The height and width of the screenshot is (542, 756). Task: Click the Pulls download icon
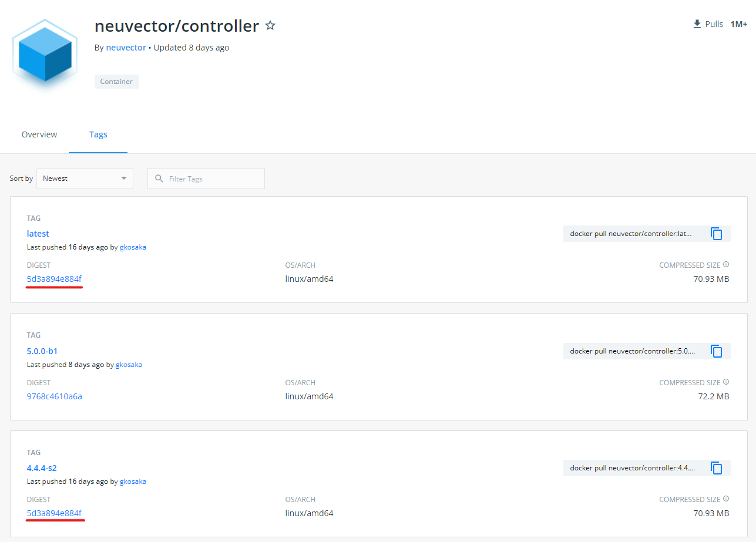coord(697,24)
